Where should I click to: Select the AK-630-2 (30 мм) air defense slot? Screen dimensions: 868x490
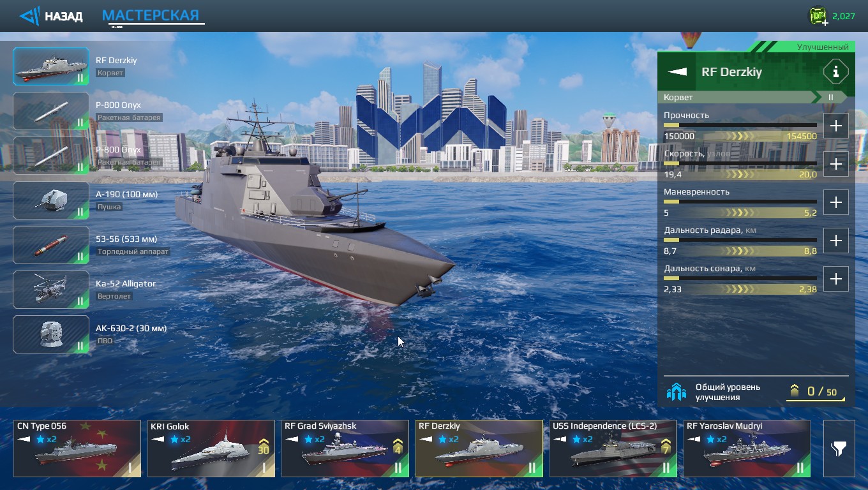pyautogui.click(x=51, y=334)
